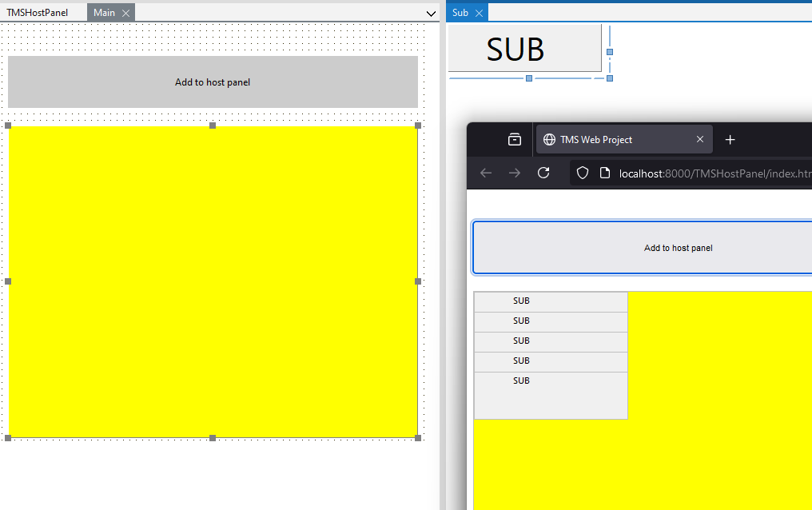Select the TMS Web Project browser tab

(624, 139)
